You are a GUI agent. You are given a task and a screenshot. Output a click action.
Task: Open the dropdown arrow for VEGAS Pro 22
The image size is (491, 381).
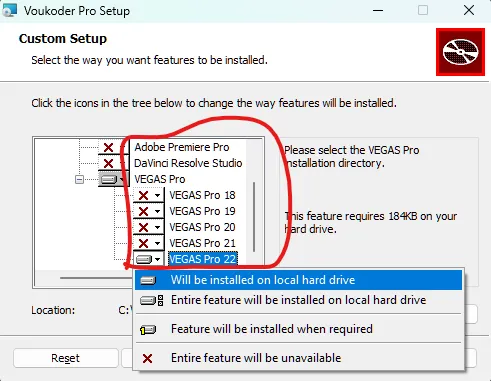pos(157,259)
